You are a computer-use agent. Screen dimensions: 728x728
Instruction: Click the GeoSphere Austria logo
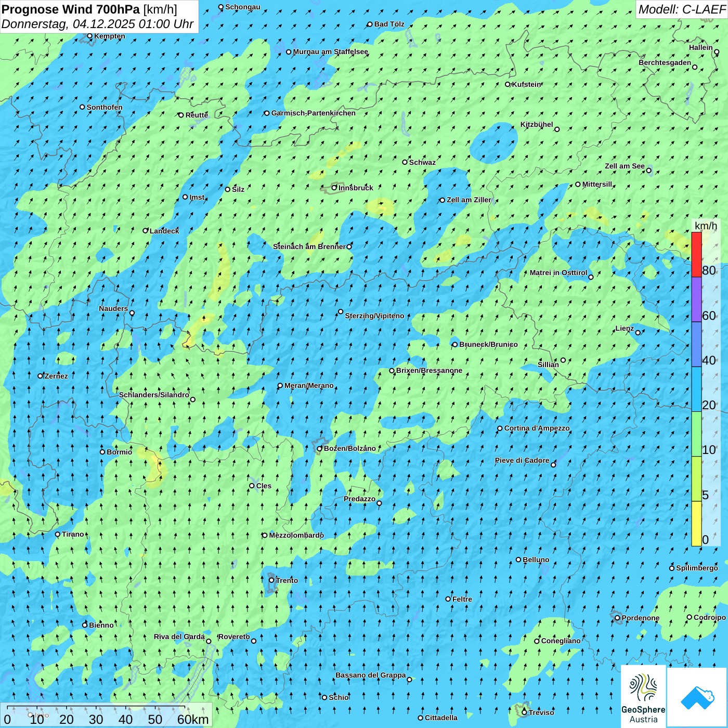(x=643, y=695)
